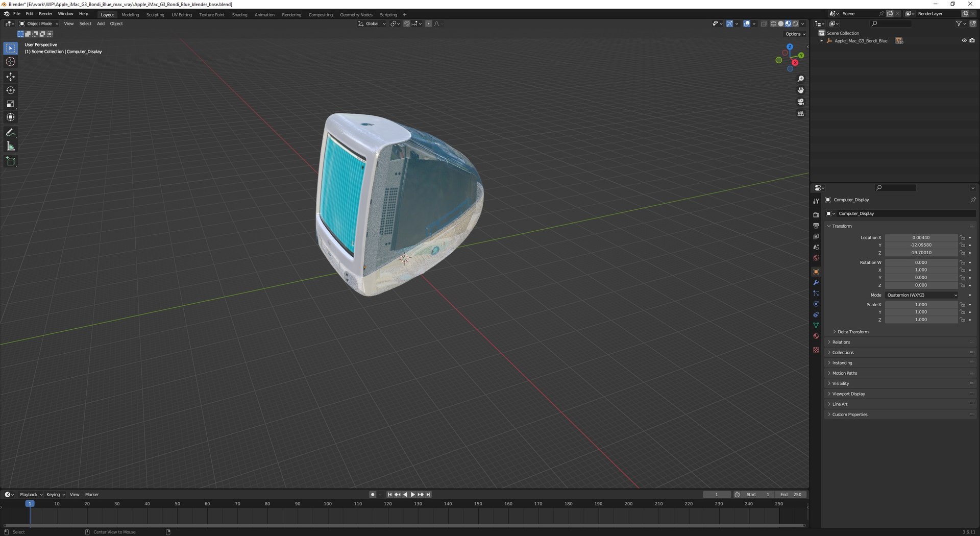This screenshot has width=980, height=536.
Task: Open the Modifiers wrench tab
Action: [816, 282]
